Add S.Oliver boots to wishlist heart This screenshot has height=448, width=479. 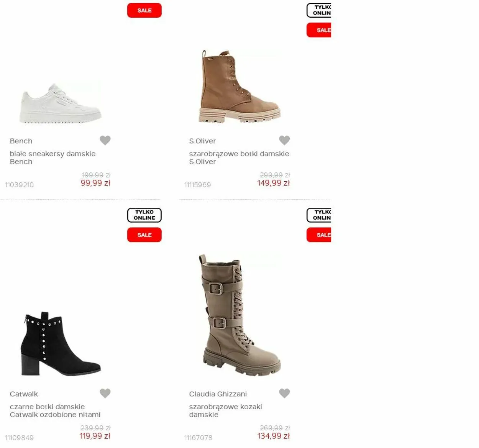pos(284,140)
